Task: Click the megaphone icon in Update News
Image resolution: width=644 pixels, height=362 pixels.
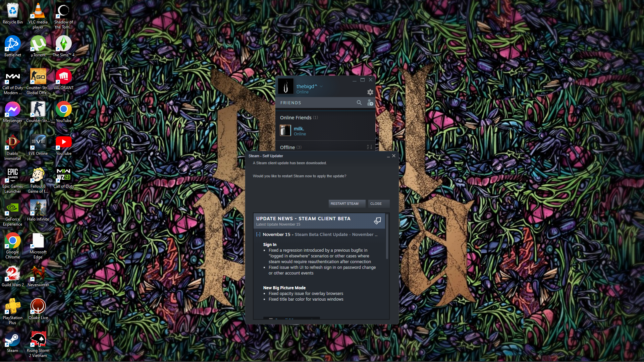Action: (x=377, y=221)
